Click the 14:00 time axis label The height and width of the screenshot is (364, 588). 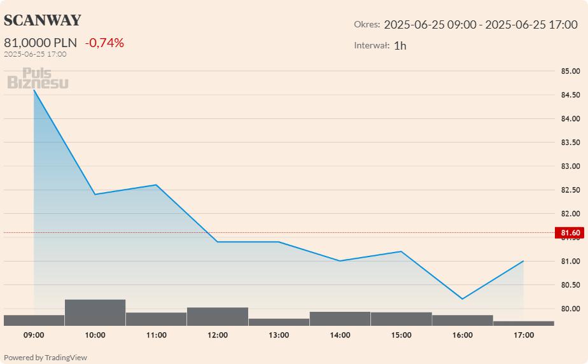coord(340,335)
